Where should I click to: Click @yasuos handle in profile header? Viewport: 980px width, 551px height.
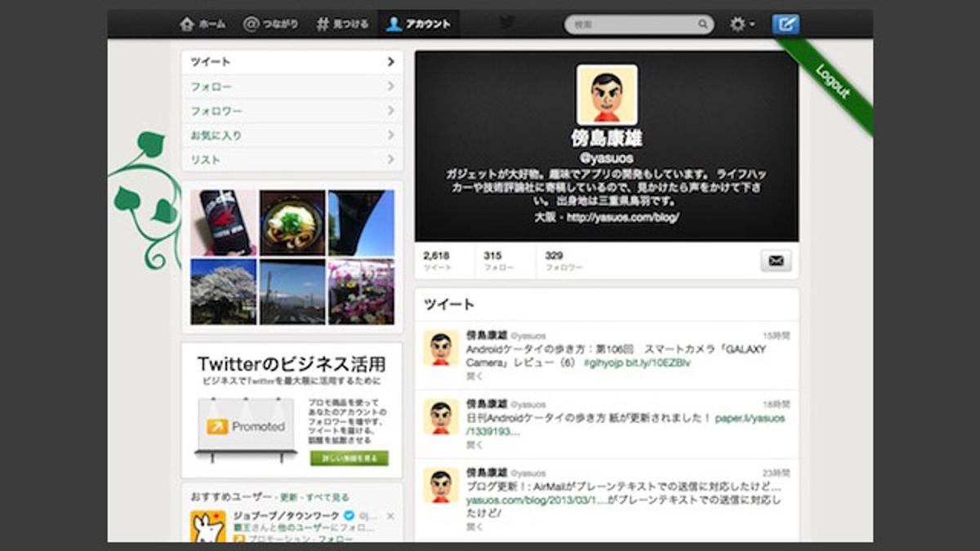coord(607,158)
